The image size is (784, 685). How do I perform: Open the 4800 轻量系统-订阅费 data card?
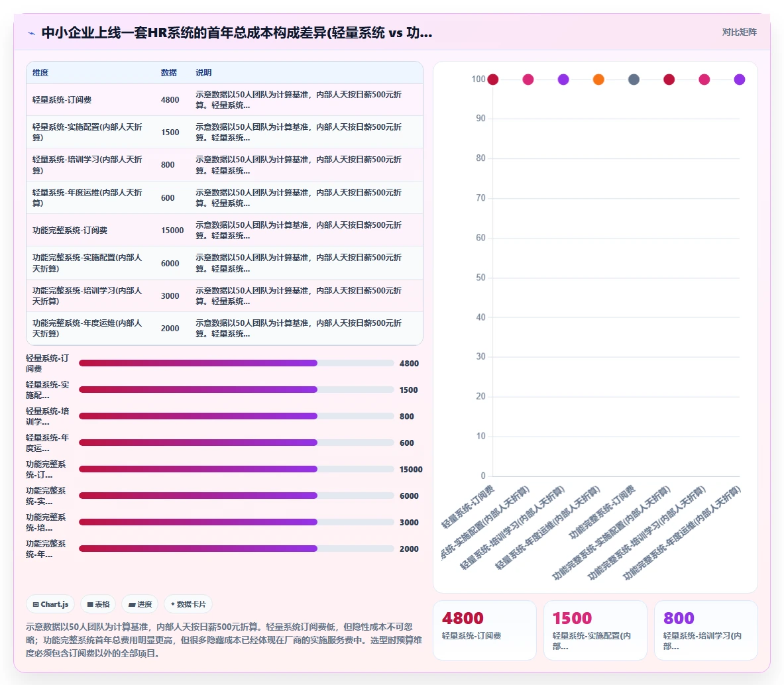point(484,630)
